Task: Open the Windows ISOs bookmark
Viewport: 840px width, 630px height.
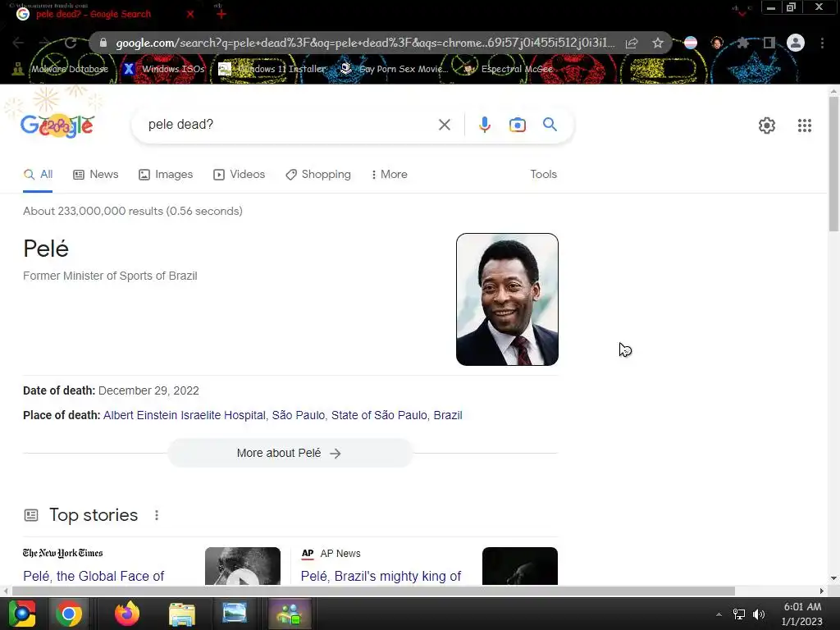Action: (164, 69)
